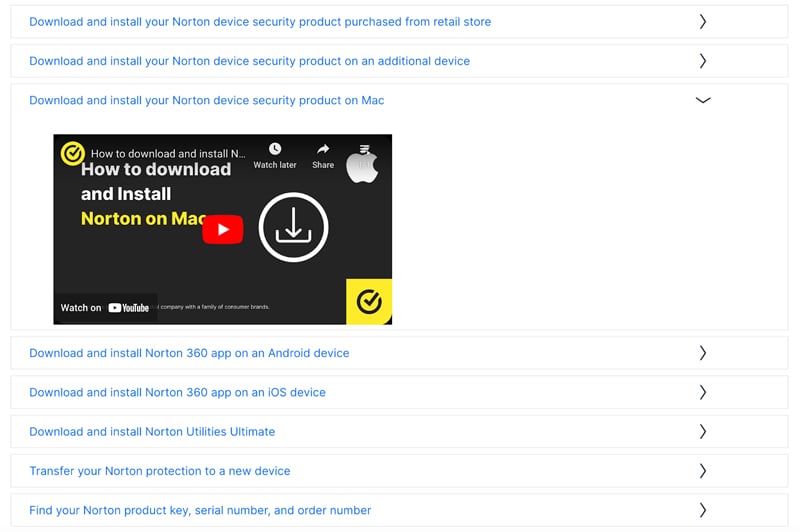Click the Apple logo in video thumbnail

(362, 169)
